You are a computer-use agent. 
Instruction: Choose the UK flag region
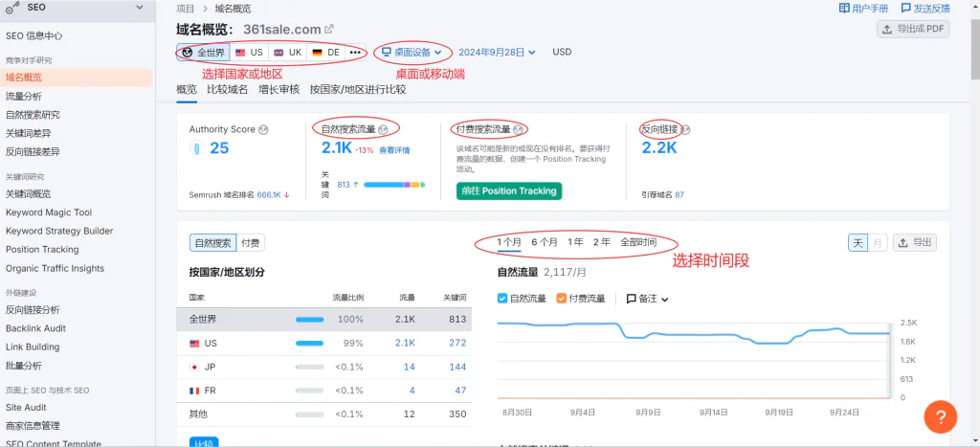[x=287, y=53]
